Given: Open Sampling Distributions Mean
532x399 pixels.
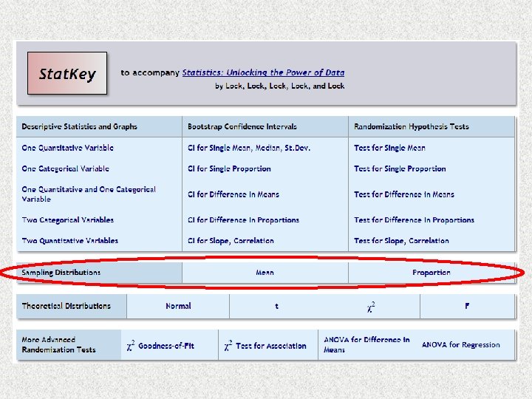Looking at the screenshot, I should [x=265, y=273].
